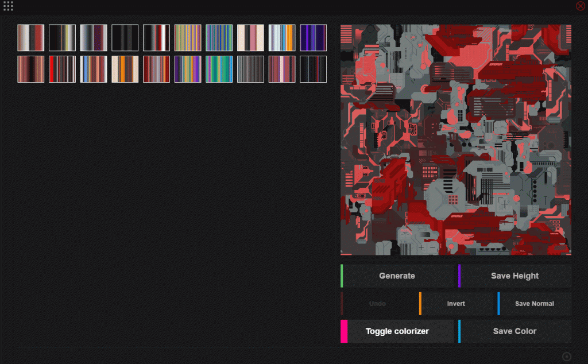Choose the all-gray striped swatch in second row
Image resolution: width=588 pixels, height=364 pixels.
(x=250, y=69)
